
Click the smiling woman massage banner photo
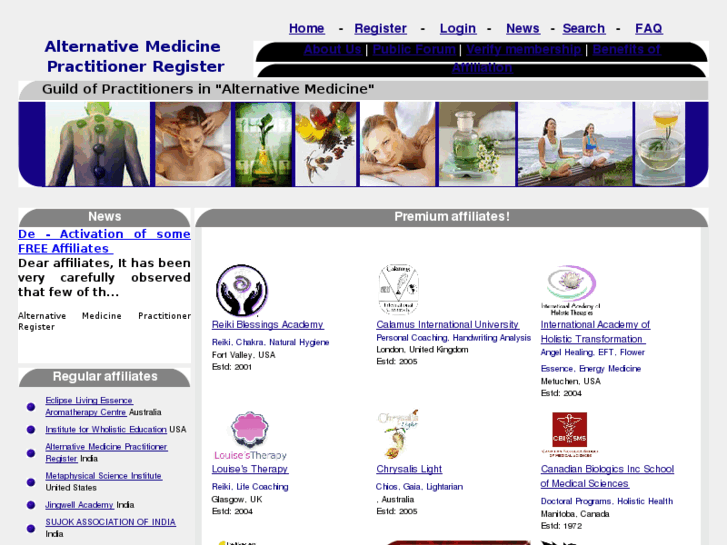398,144
